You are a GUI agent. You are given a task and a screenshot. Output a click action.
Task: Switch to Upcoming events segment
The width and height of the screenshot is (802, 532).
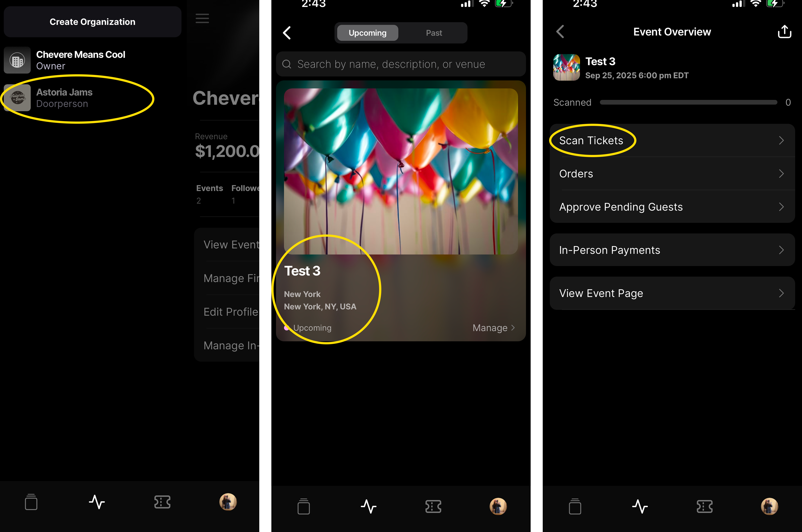367,33
